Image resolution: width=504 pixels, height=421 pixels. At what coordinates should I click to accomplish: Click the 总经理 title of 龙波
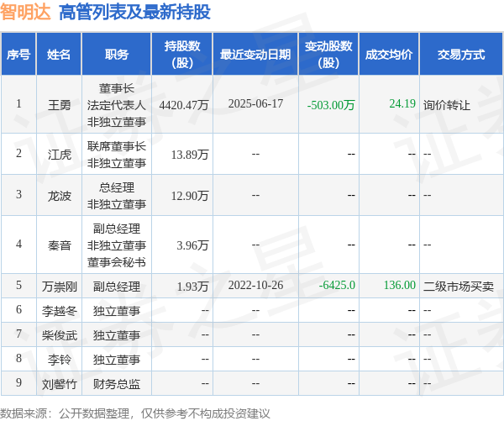tap(117, 187)
